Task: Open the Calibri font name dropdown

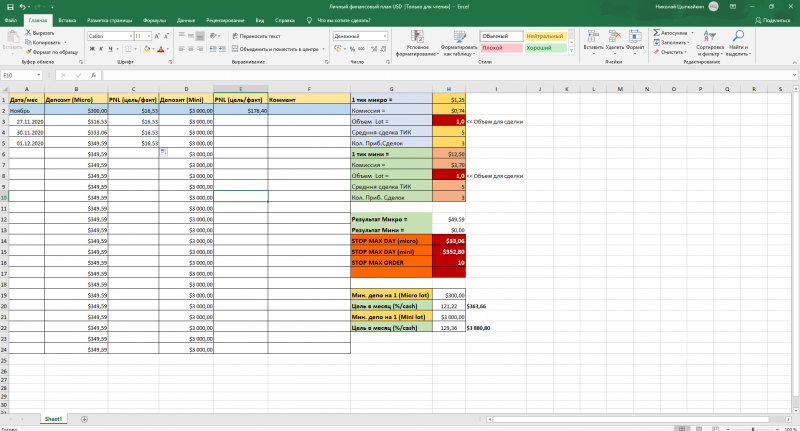Action: pyautogui.click(x=131, y=36)
